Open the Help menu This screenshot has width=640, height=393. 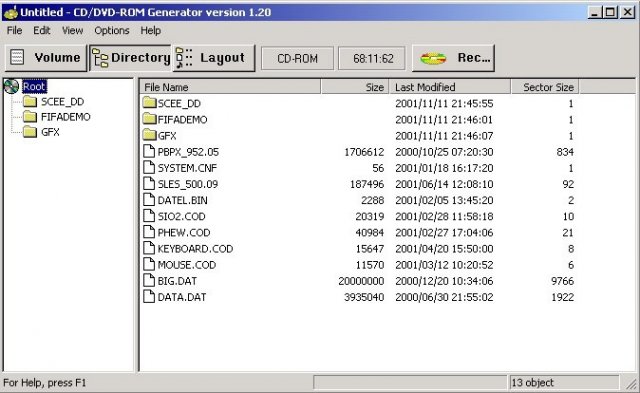click(x=151, y=31)
